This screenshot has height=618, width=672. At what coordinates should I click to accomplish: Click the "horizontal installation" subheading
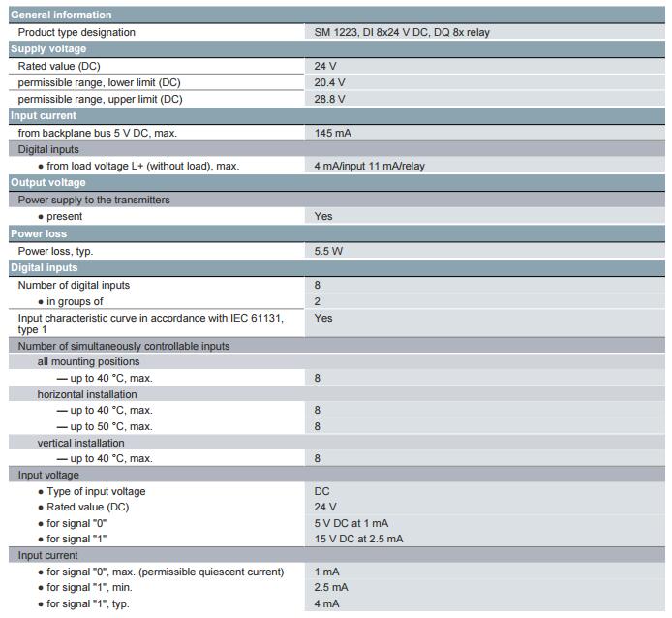[x=87, y=394]
